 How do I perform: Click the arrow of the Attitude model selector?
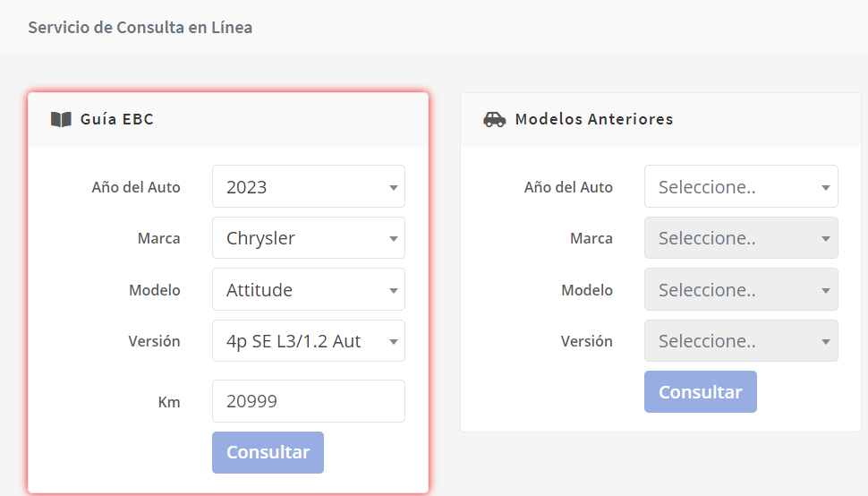click(x=393, y=291)
